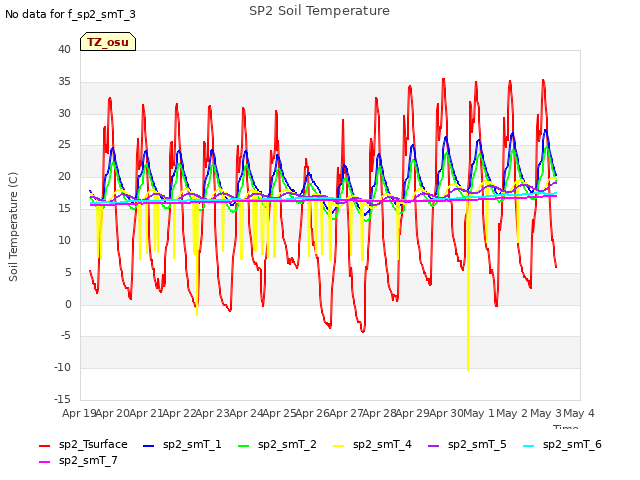Viewport: 640px width, 480px height.
Task: Click the SP2 Soil Temperature chart title
Action: (319, 11)
